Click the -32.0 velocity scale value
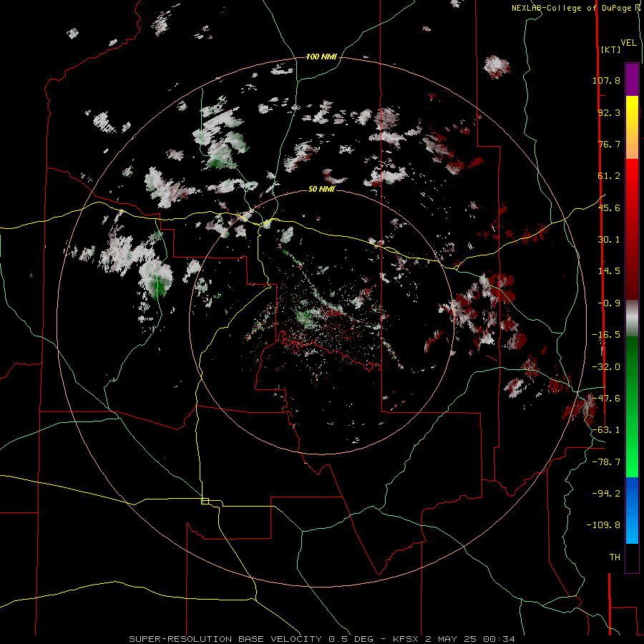644x644 pixels. [606, 367]
